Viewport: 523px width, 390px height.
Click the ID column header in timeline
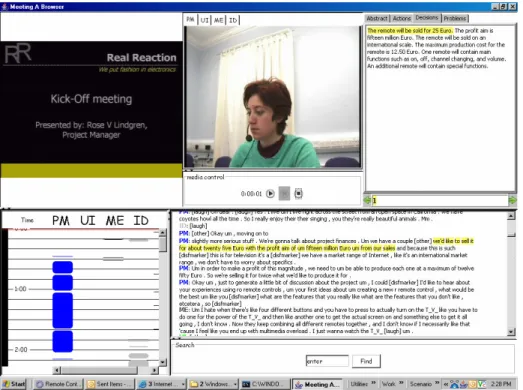(141, 221)
